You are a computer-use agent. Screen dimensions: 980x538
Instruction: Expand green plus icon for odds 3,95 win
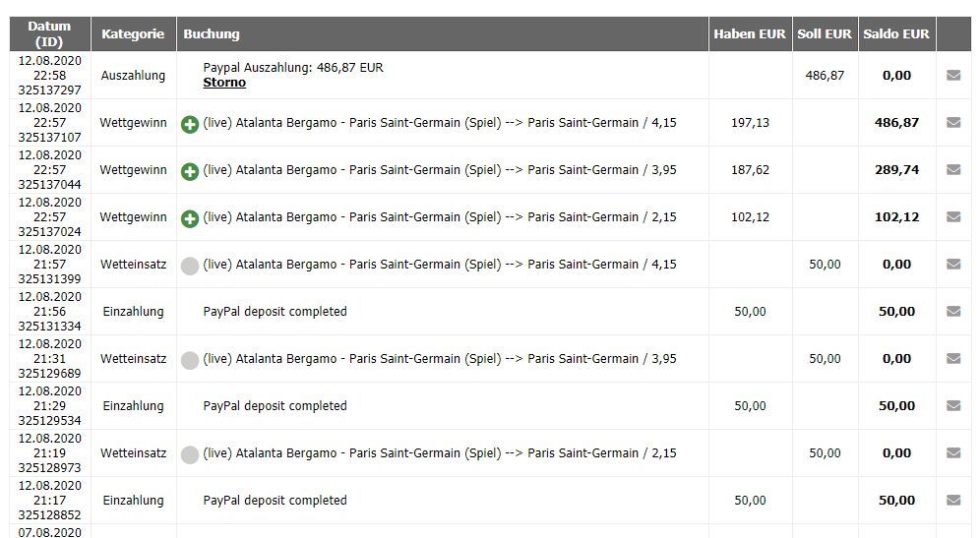[190, 171]
